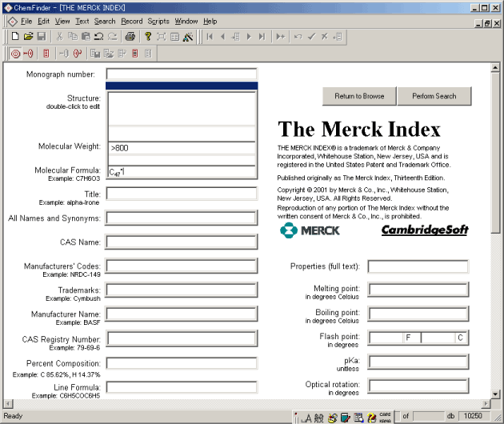The width and height of the screenshot is (504, 424).
Task: Go to next record arrow
Action: coord(249,37)
